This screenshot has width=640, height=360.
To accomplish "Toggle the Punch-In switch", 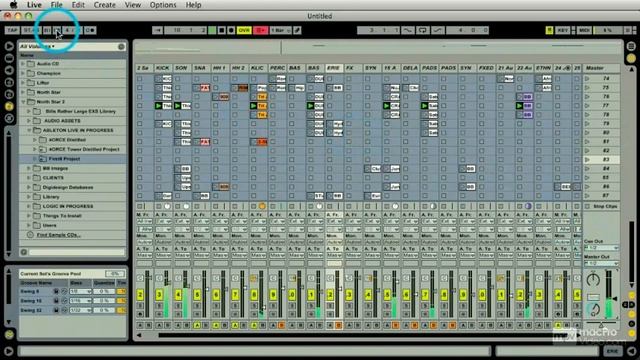I will pyautogui.click(x=407, y=30).
